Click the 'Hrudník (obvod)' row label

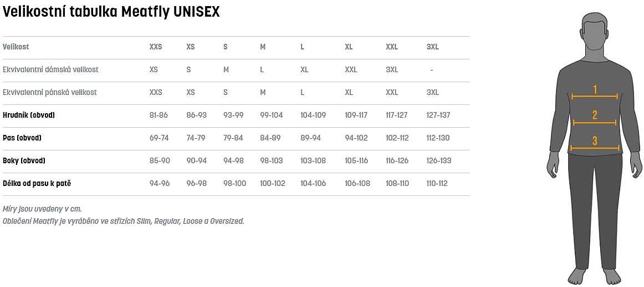tap(29, 115)
